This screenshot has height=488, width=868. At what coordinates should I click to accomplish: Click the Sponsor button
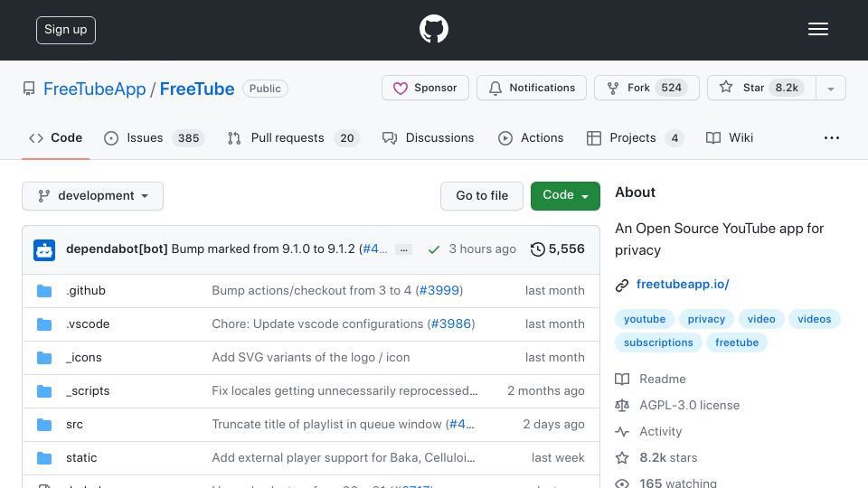[x=425, y=88]
